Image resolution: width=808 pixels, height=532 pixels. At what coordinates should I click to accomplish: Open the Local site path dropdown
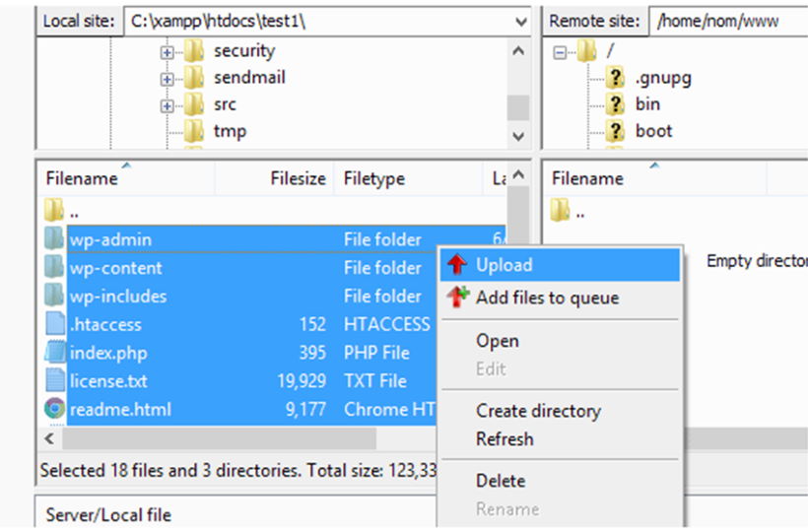(x=520, y=21)
